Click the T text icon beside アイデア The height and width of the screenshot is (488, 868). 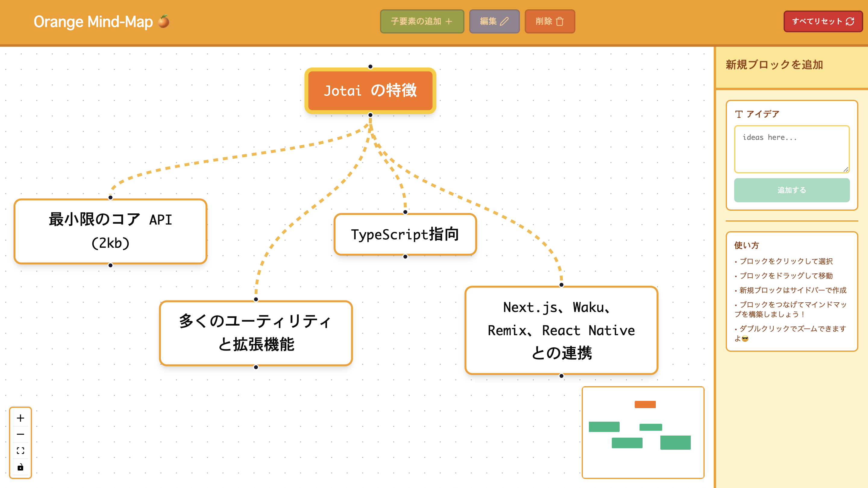pyautogui.click(x=739, y=114)
